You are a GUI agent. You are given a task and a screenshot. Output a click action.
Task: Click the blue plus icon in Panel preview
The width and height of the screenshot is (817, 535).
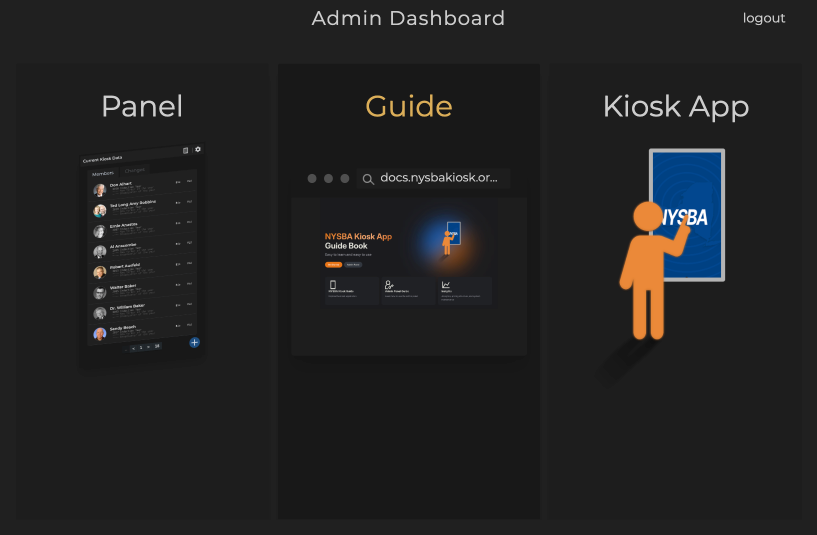194,342
